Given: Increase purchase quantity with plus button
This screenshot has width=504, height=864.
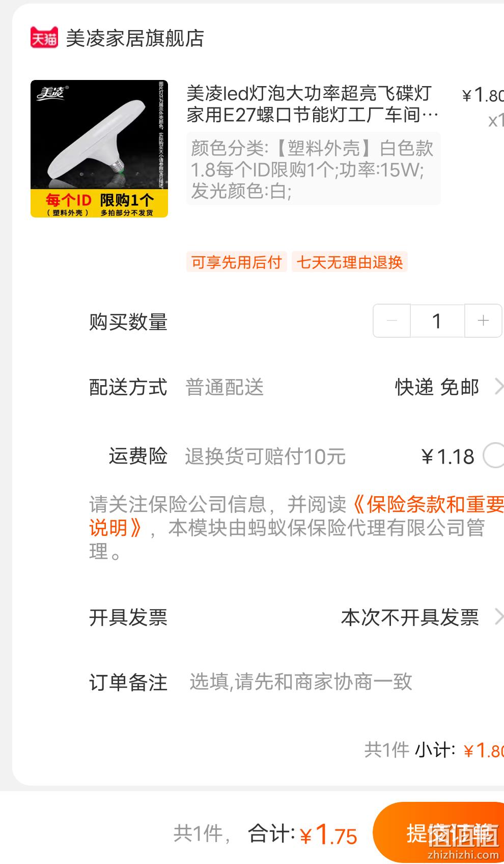Looking at the screenshot, I should click(483, 320).
